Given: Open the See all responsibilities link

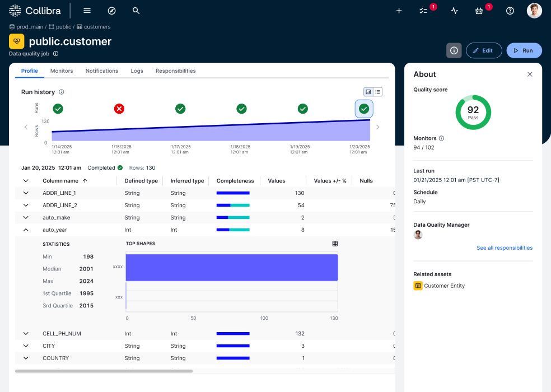Looking at the screenshot, I should click(x=505, y=248).
